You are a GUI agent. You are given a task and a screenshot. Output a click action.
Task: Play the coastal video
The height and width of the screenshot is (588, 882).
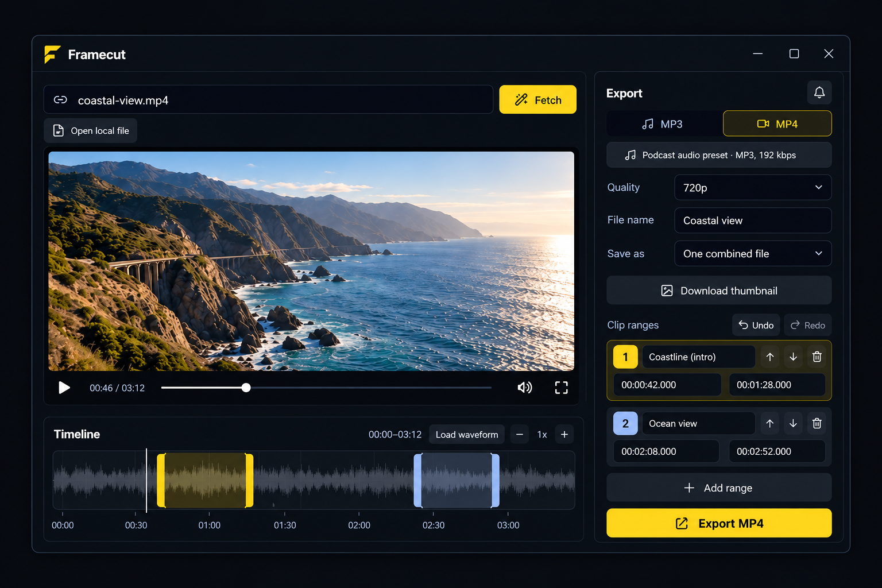point(64,388)
